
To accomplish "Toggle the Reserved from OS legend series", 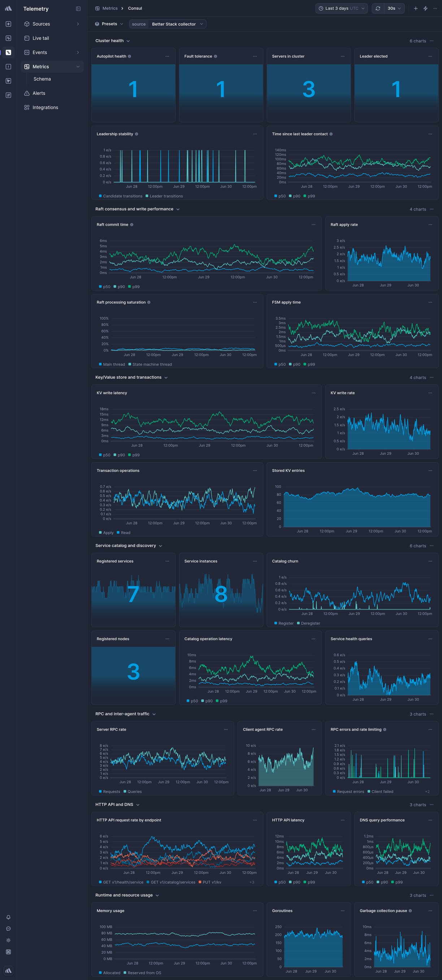I will 142,973.
